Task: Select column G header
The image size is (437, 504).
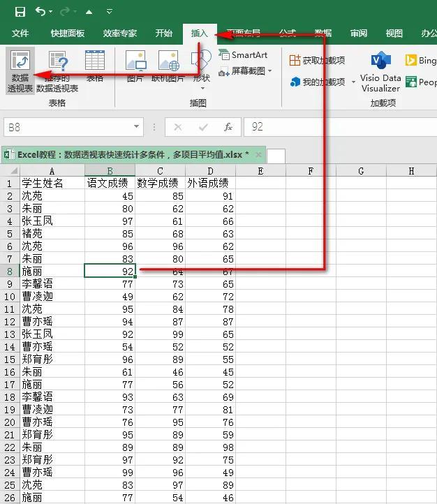Action: coord(361,171)
